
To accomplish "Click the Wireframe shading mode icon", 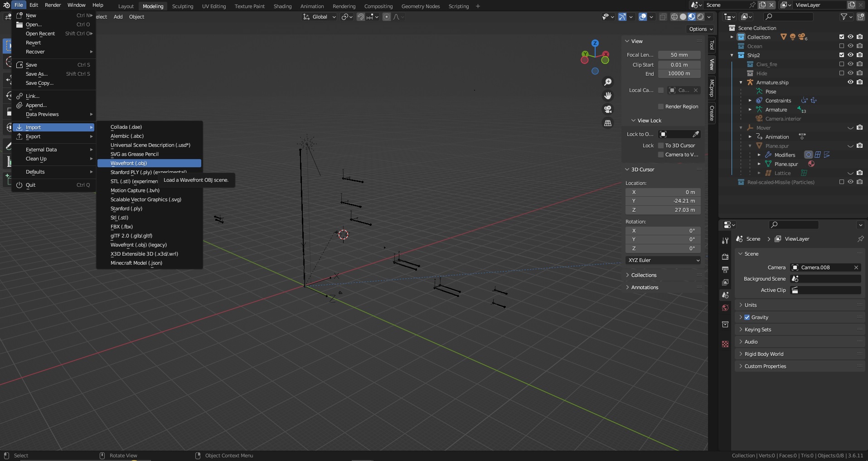I will [x=674, y=17].
